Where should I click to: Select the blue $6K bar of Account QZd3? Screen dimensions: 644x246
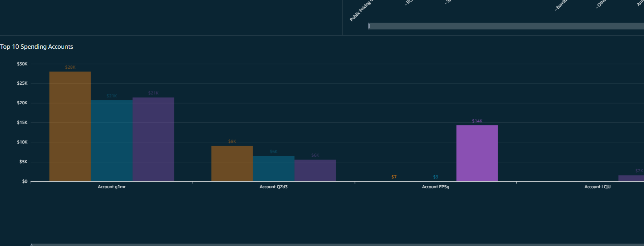click(274, 169)
